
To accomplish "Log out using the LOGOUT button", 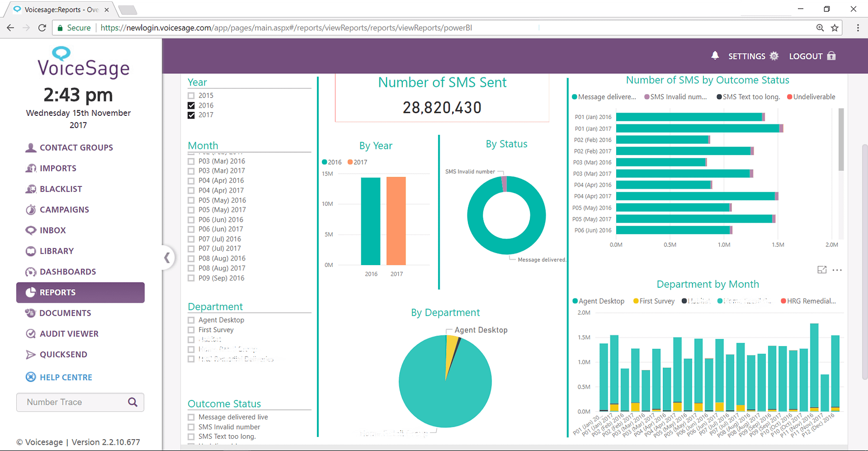I will coord(807,56).
